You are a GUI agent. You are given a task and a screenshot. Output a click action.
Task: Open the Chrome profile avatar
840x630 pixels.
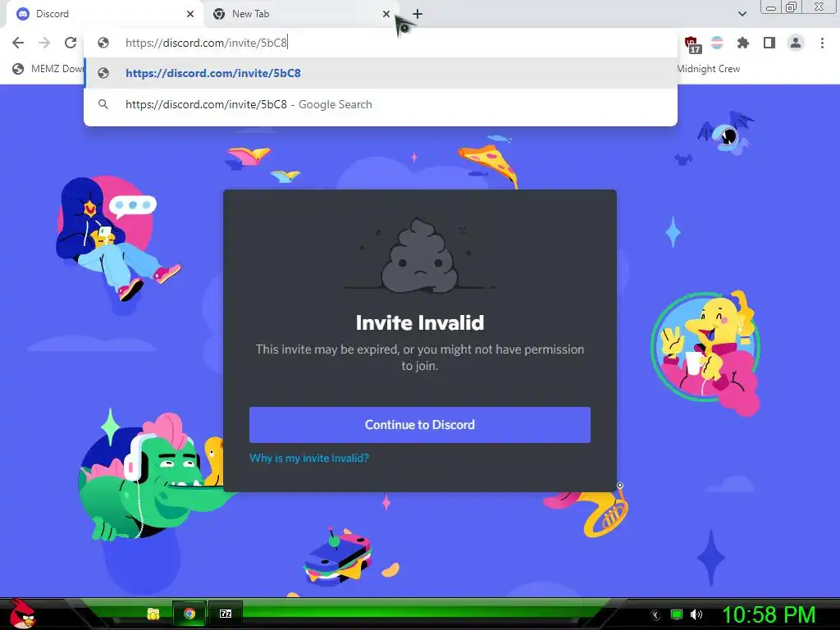click(796, 43)
